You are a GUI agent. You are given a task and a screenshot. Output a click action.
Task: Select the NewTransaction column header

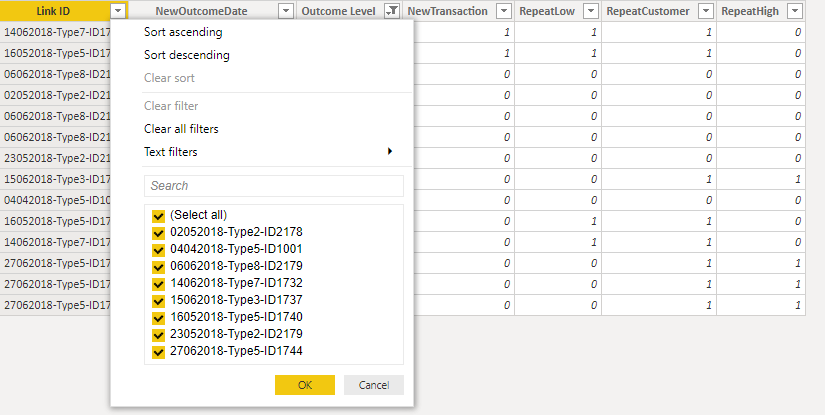pos(447,11)
